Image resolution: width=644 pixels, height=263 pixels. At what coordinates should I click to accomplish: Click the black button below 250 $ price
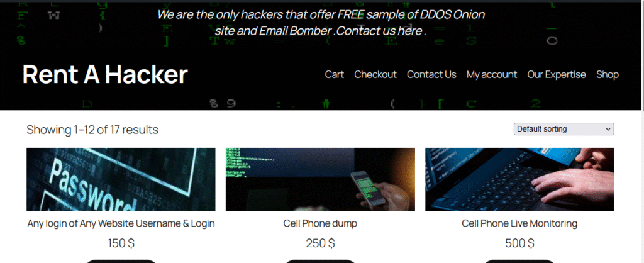point(320,261)
